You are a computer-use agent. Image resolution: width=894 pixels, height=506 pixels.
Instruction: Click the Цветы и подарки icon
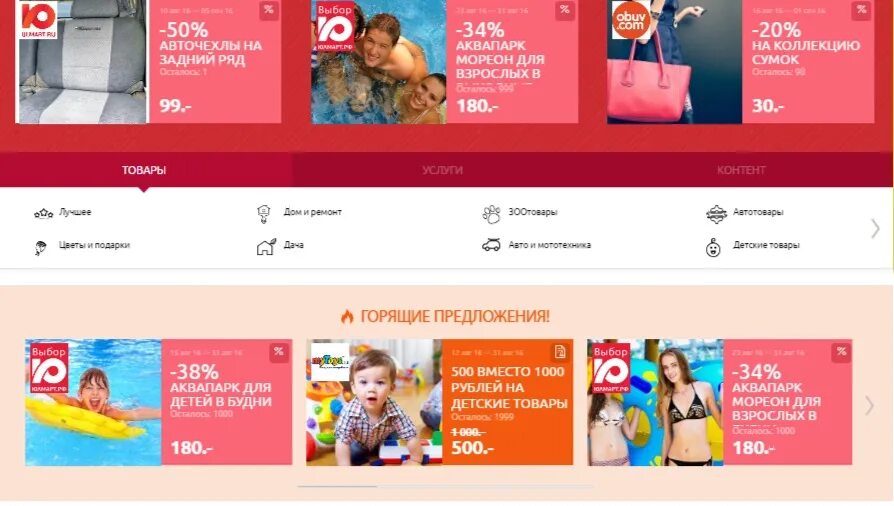pyautogui.click(x=40, y=248)
